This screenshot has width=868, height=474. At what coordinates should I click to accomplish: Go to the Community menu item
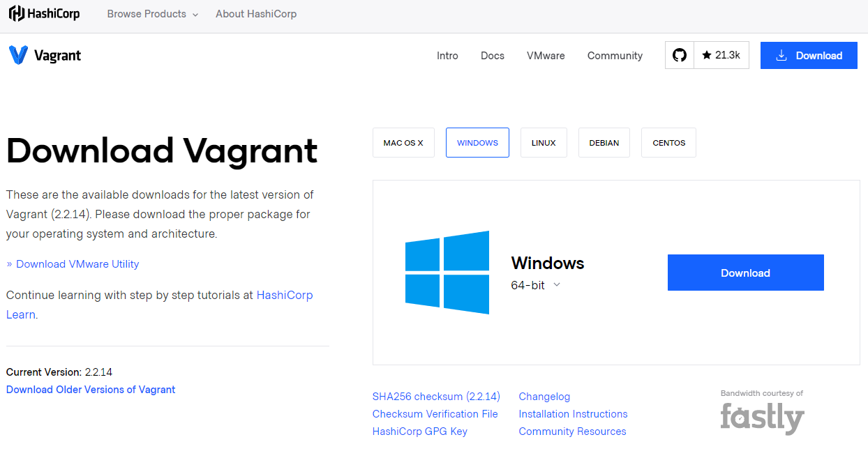tap(615, 56)
